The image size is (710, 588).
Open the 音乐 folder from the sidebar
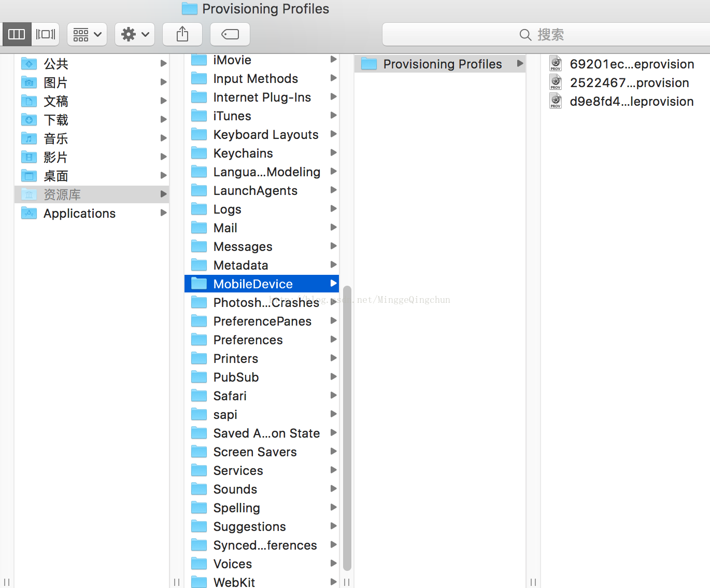(55, 138)
